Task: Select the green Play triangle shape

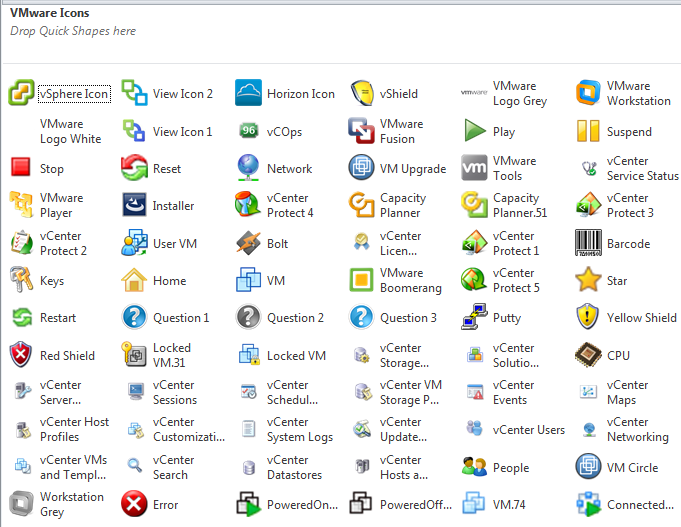Action: [x=475, y=131]
